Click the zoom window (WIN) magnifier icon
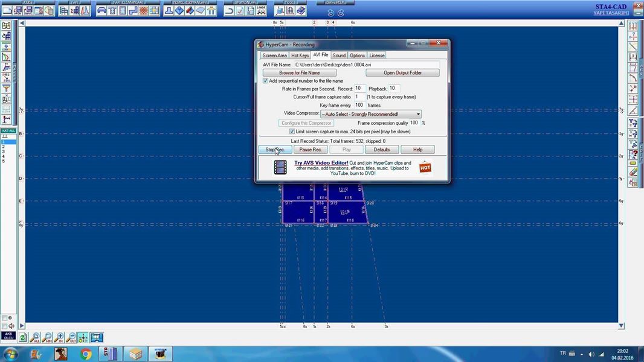This screenshot has height=362, width=644. pos(47,337)
